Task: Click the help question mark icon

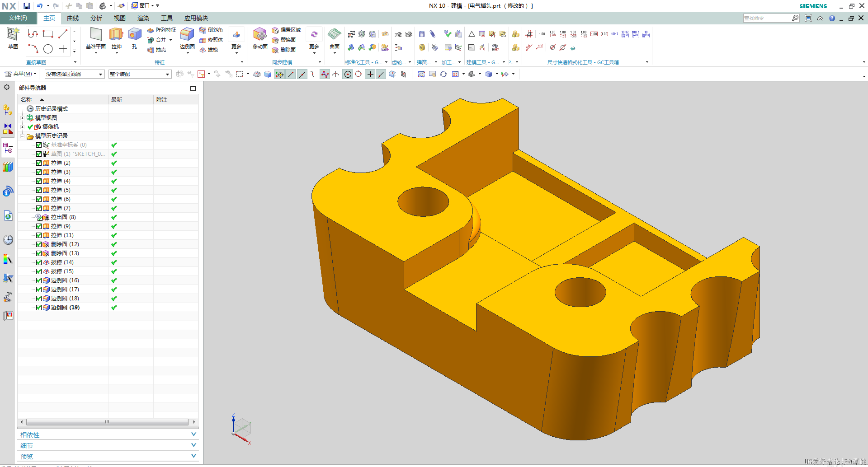Action: pyautogui.click(x=832, y=19)
